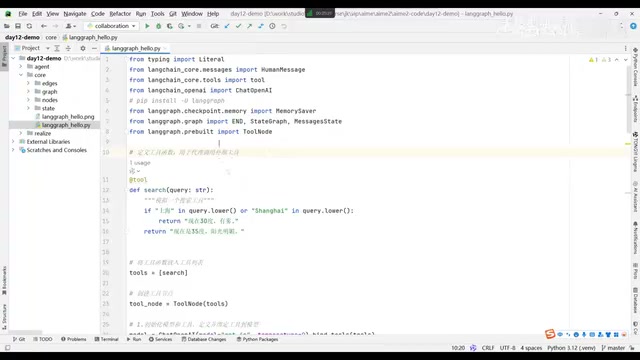Open the File menu
640x360 pixels.
point(23,13)
